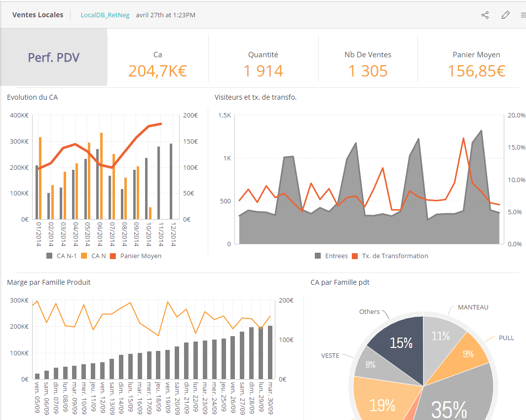Viewport: 526px width, 420px height.
Task: Click the Quantité value 1 914
Action: 263,71
